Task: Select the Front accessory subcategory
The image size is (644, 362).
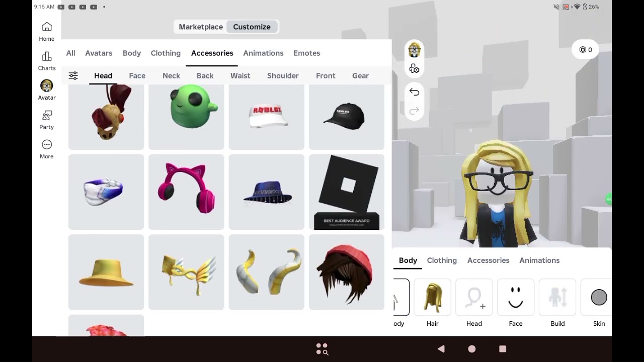Action: coord(326,76)
